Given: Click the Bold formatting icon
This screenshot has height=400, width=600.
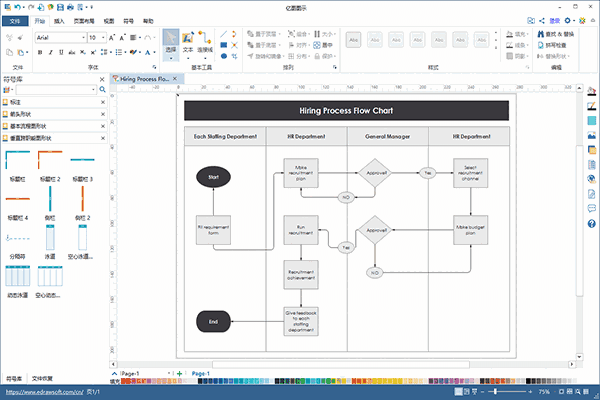Looking at the screenshot, I should pos(42,54).
